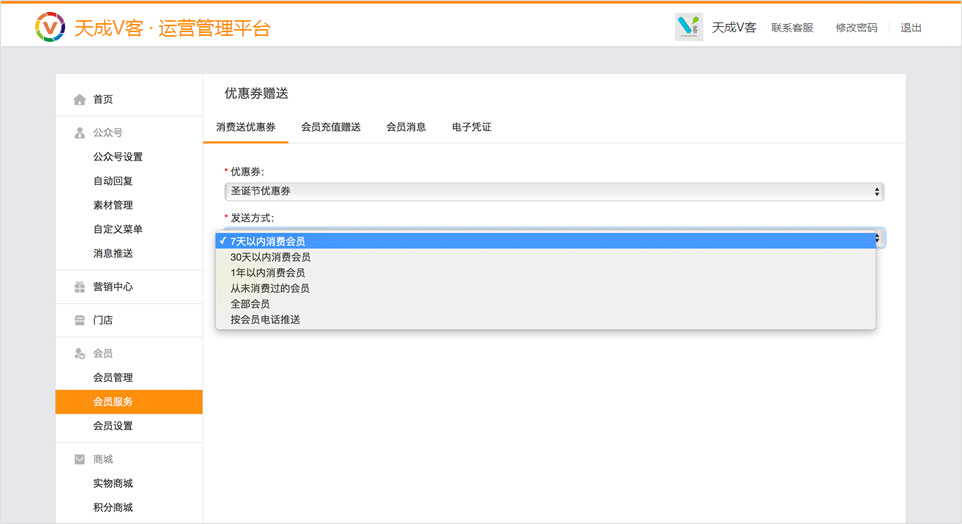Click the gift icon beside 营销中心
The height and width of the screenshot is (524, 962).
point(80,287)
